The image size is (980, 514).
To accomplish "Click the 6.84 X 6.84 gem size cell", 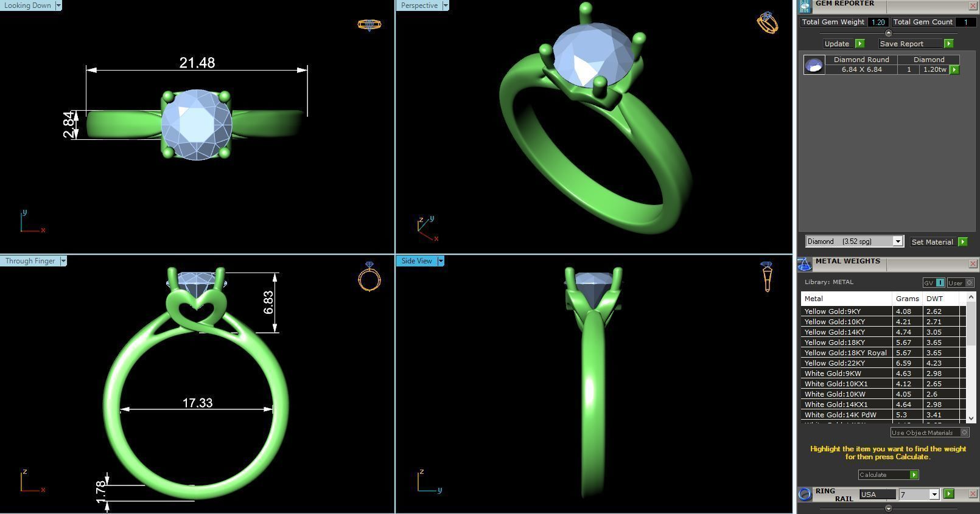I will coord(862,69).
